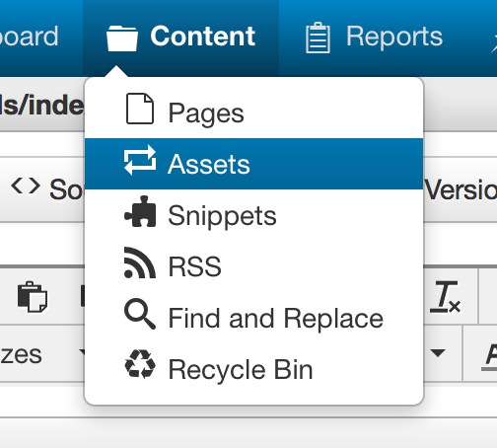Click the recycle arrows icon

[x=140, y=364]
